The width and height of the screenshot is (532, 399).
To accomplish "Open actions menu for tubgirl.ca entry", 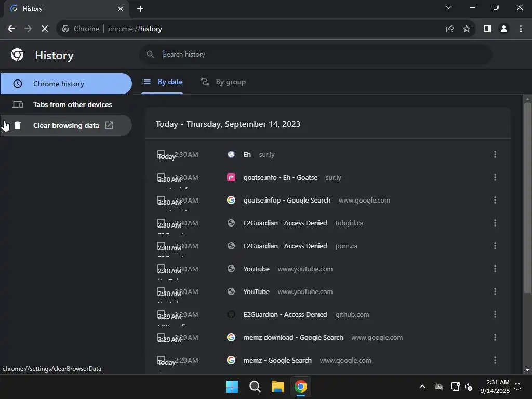I will coord(495,223).
